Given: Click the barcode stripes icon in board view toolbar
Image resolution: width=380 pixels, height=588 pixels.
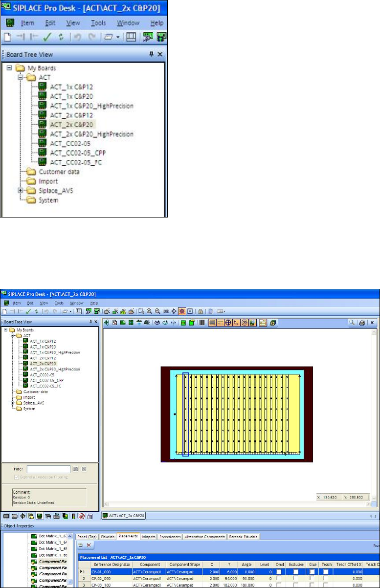Looking at the screenshot, I should (x=202, y=322).
